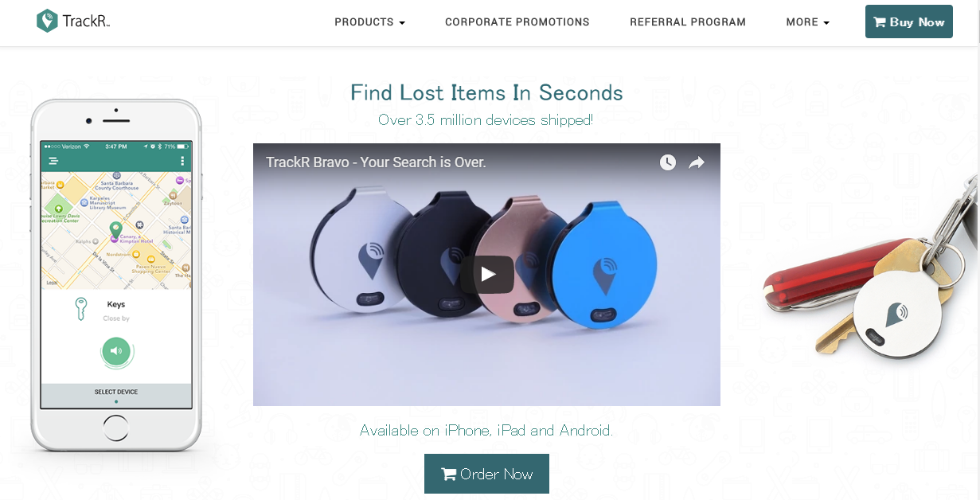Expand the More dropdown menu

(807, 22)
